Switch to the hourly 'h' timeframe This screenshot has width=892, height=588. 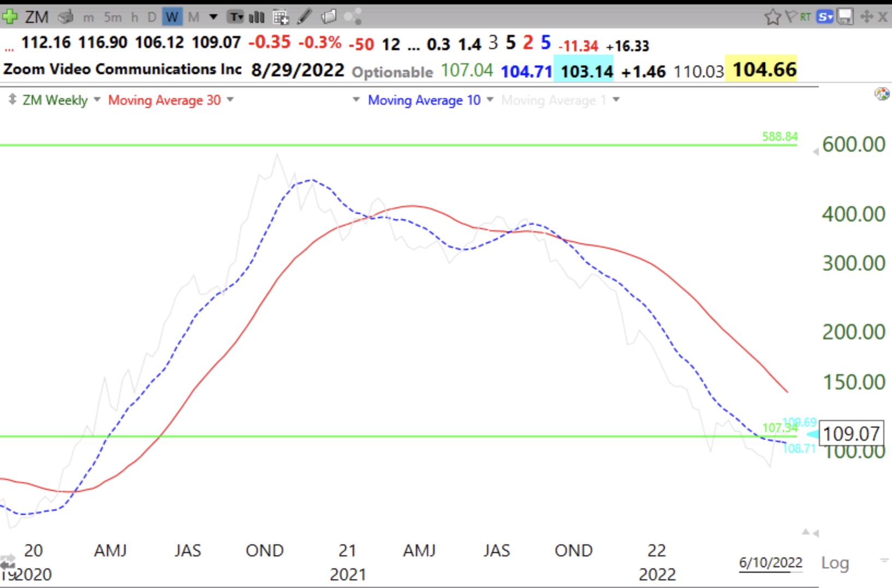click(x=134, y=17)
